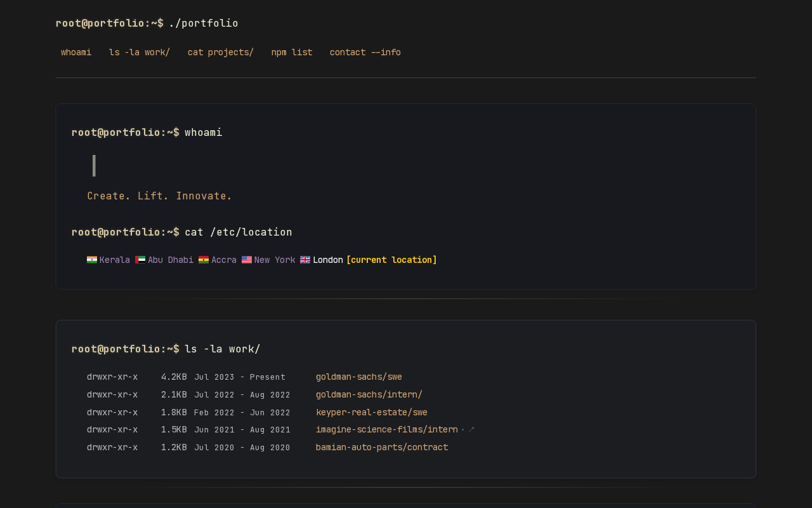
Task: Open bamian-auto-parts/contract work entry
Action: tap(382, 448)
